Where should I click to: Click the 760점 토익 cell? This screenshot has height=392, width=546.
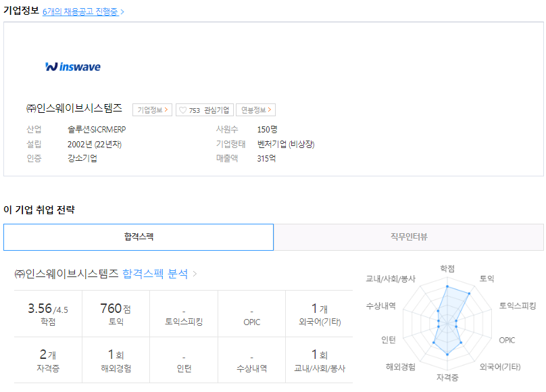pyautogui.click(x=116, y=314)
